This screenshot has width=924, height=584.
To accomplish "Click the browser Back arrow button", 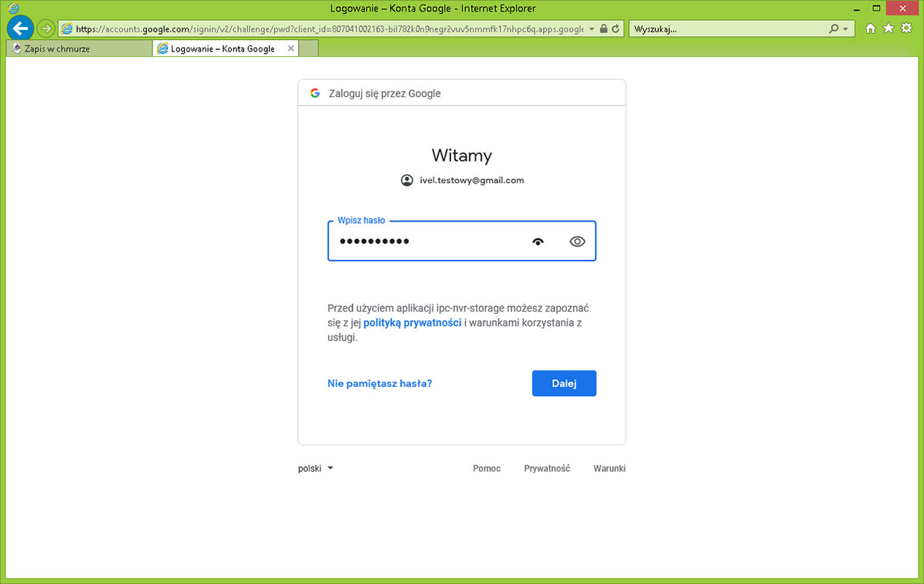I will point(21,28).
